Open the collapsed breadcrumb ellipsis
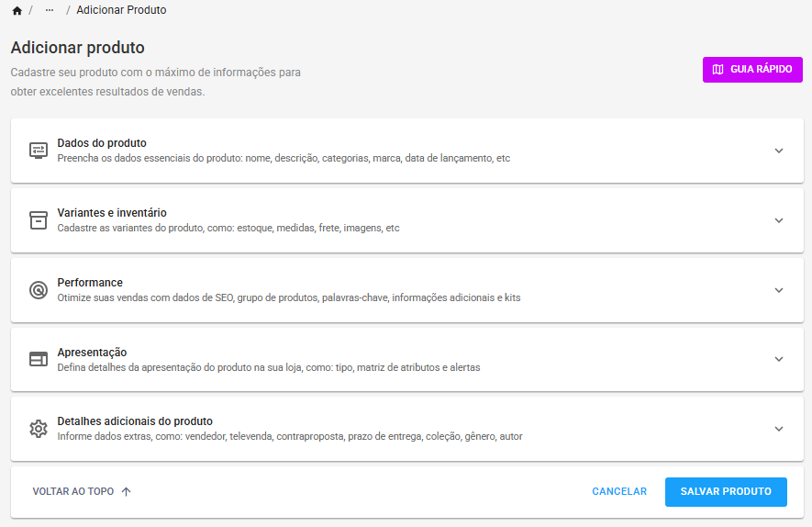Viewport: 812px width, 527px height. 50,10
